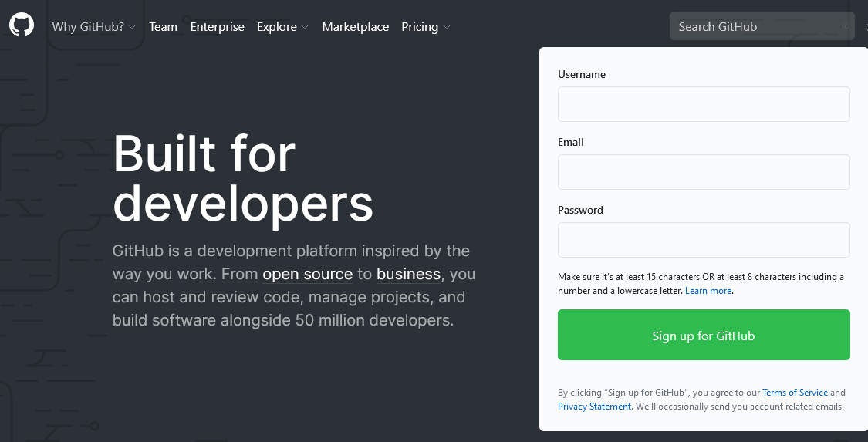Follow the business link
This screenshot has width=868, height=442.
pos(408,275)
